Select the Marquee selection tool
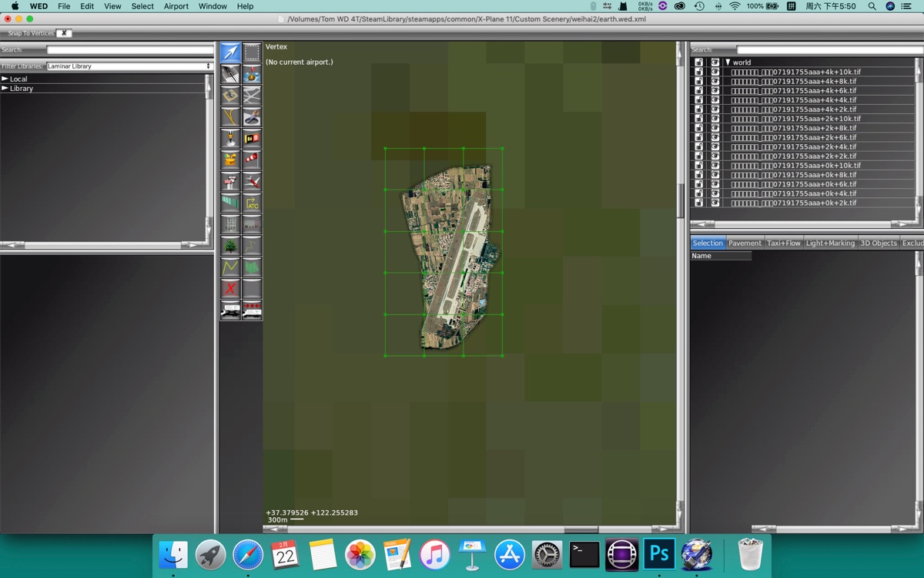 pos(252,52)
